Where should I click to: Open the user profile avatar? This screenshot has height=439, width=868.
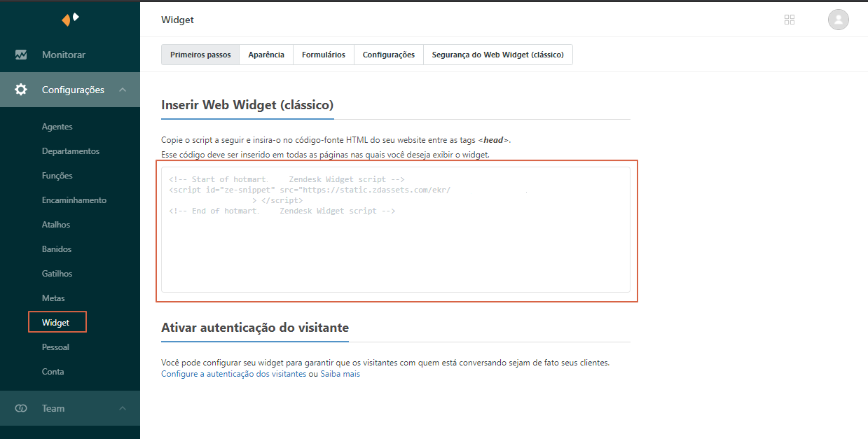point(839,20)
